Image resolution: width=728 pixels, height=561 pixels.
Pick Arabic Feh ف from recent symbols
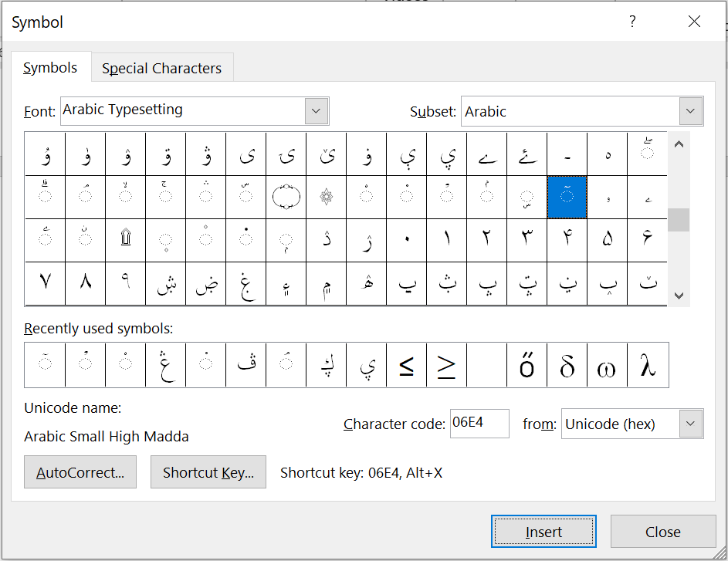tap(246, 365)
